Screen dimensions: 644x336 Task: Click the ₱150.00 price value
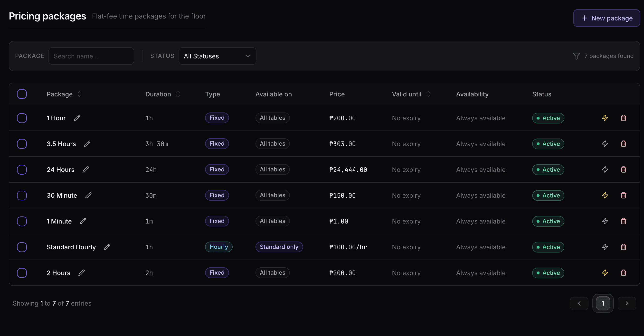[342, 195]
